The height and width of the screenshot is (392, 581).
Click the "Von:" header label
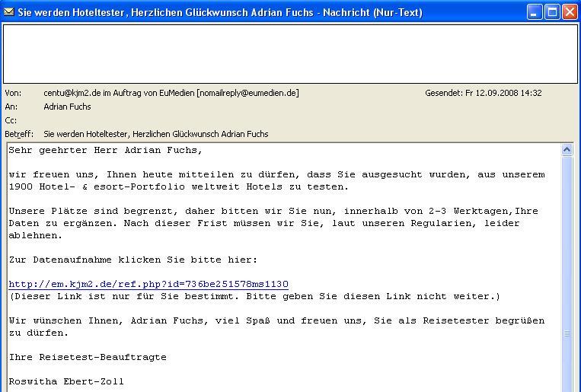pyautogui.click(x=13, y=93)
